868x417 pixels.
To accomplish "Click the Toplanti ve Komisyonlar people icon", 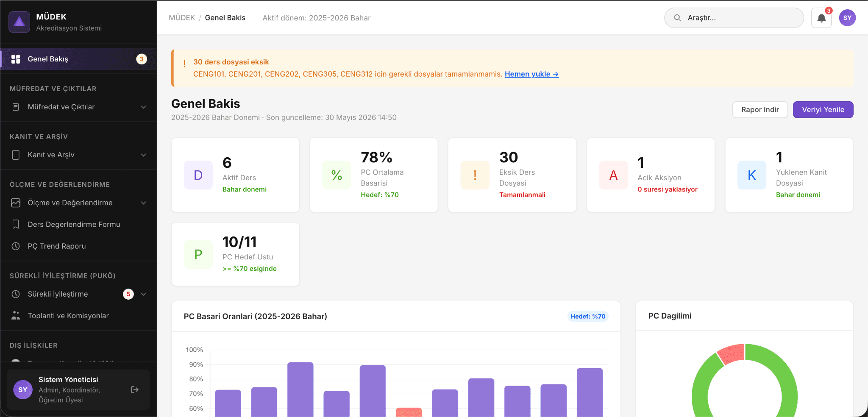I will click(16, 316).
